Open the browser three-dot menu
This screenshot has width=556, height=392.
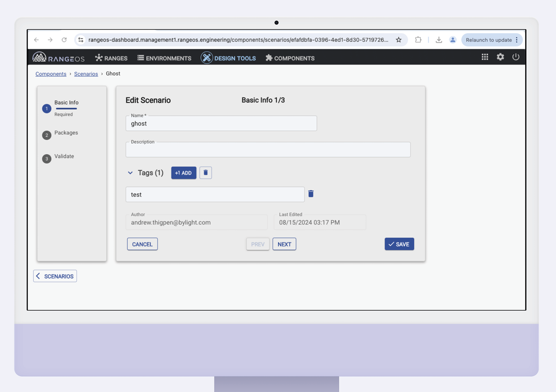[517, 40]
